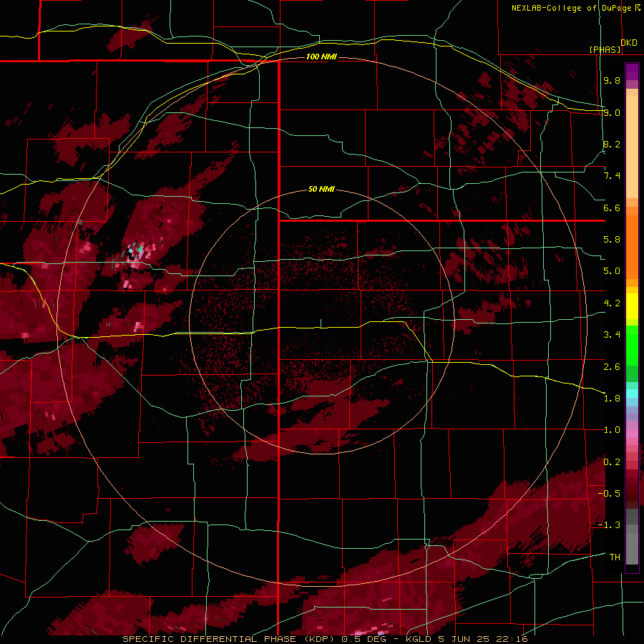Click the 1.8 value on the scale

tap(612, 399)
